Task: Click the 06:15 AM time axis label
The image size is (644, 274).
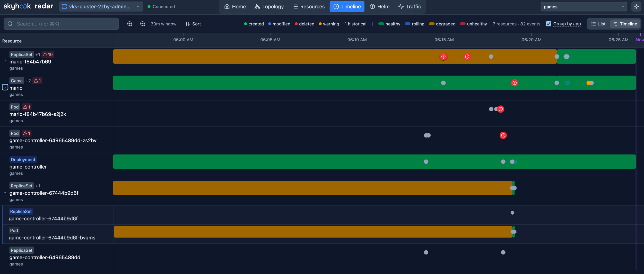Action: (x=444, y=40)
